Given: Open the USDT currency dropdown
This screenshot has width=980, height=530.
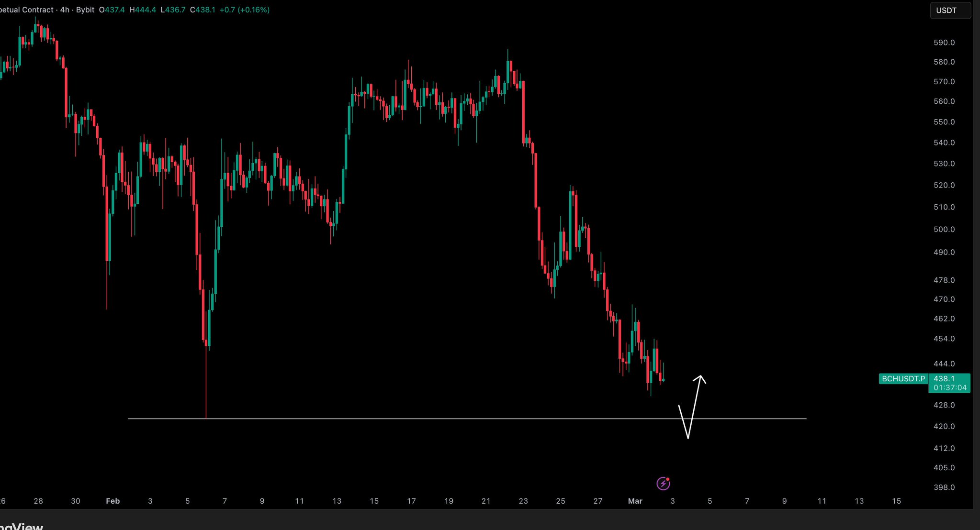Looking at the screenshot, I should (x=950, y=11).
